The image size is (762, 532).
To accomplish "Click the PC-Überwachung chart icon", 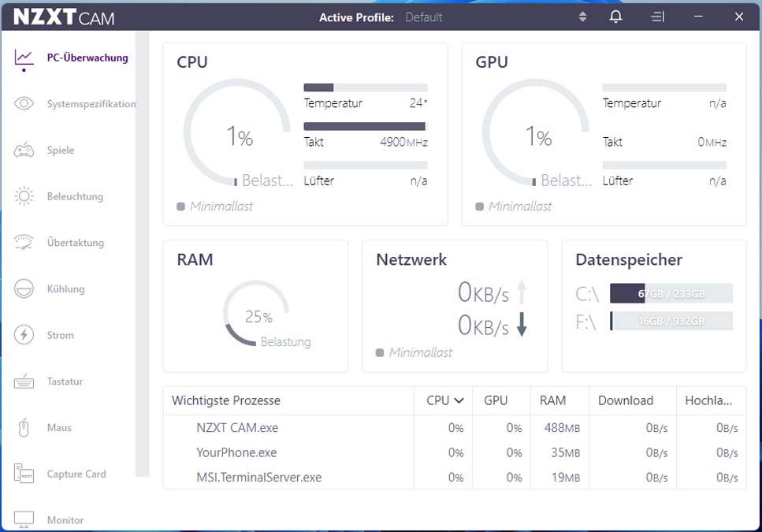I will pyautogui.click(x=24, y=58).
